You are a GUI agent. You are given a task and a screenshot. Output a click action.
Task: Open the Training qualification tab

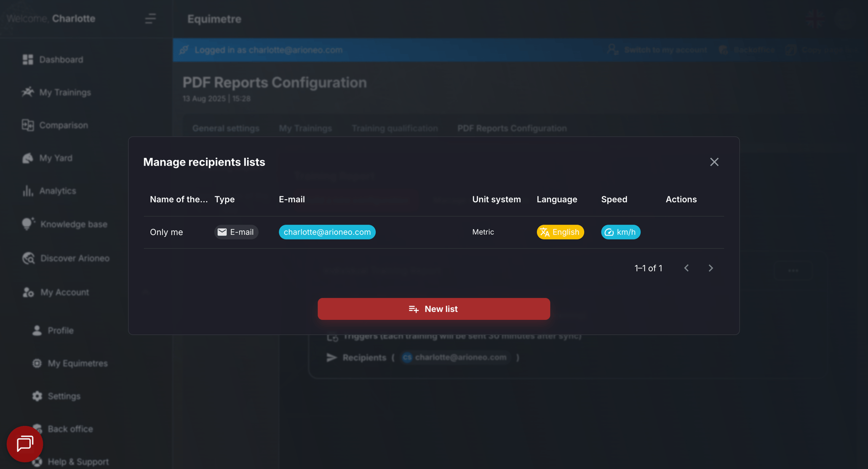pyautogui.click(x=395, y=128)
